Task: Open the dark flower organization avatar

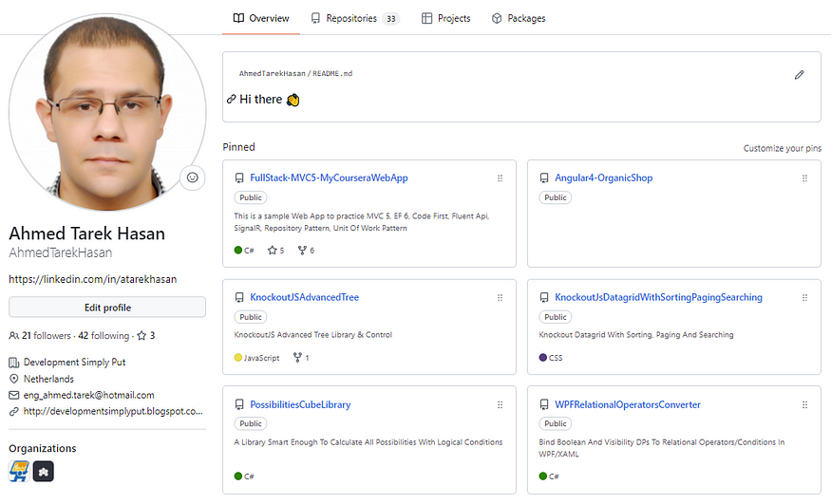Action: click(x=44, y=471)
